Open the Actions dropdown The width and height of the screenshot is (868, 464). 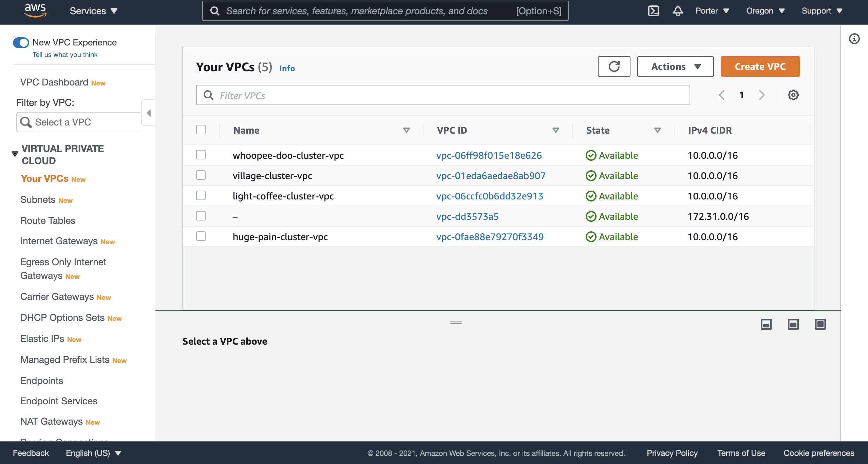(675, 66)
